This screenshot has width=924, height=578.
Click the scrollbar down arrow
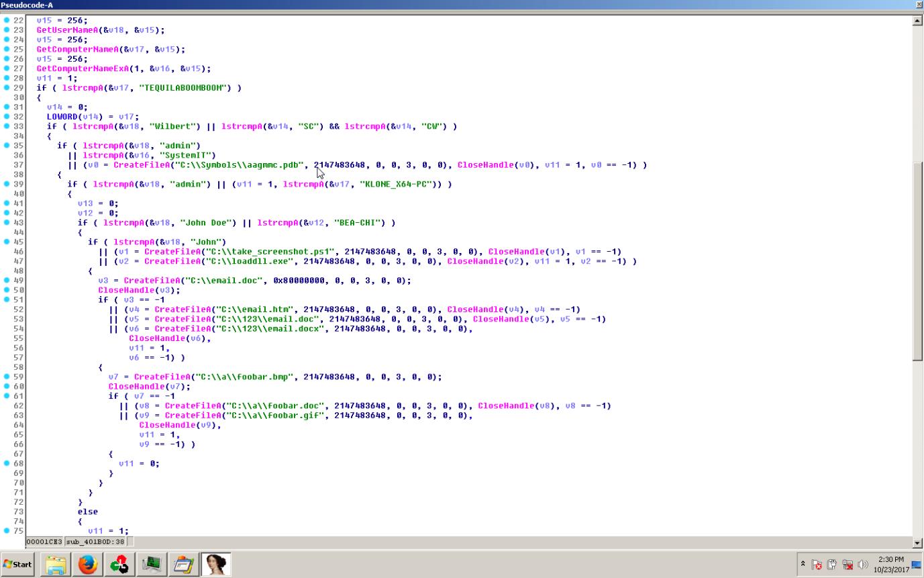(918, 542)
